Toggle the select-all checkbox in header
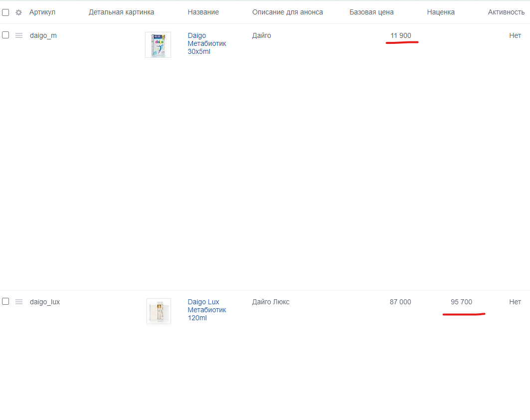530x420 pixels. click(5, 12)
